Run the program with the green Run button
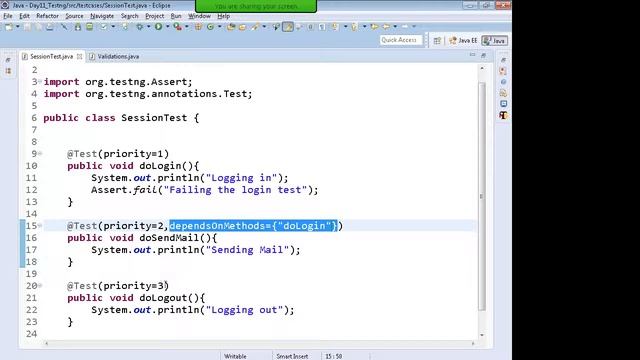 point(158,27)
